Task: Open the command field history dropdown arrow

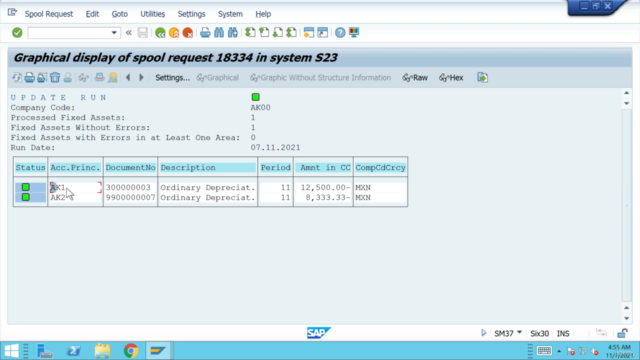Action: pos(114,33)
